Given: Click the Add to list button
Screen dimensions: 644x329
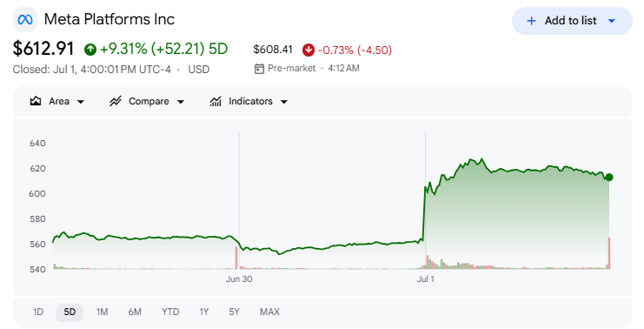Looking at the screenshot, I should point(572,21).
